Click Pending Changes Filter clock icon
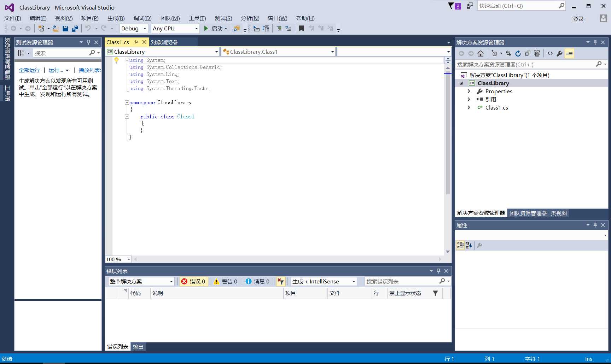Image resolution: width=611 pixels, height=364 pixels. [x=495, y=53]
